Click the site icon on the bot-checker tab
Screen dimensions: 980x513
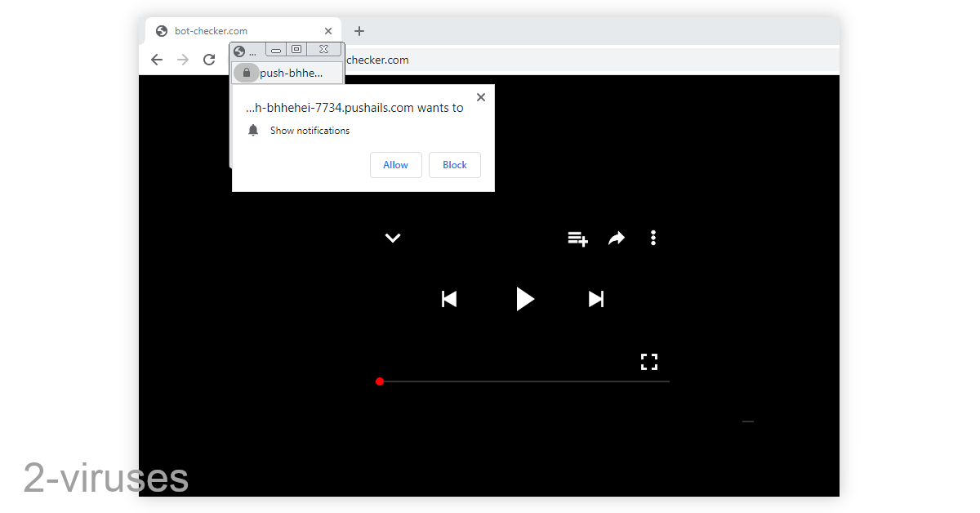pos(161,30)
